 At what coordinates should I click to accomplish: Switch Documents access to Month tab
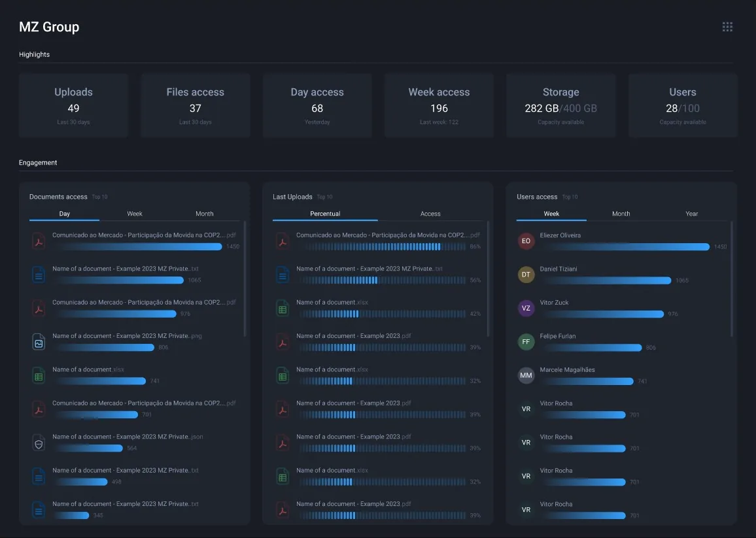coord(205,214)
